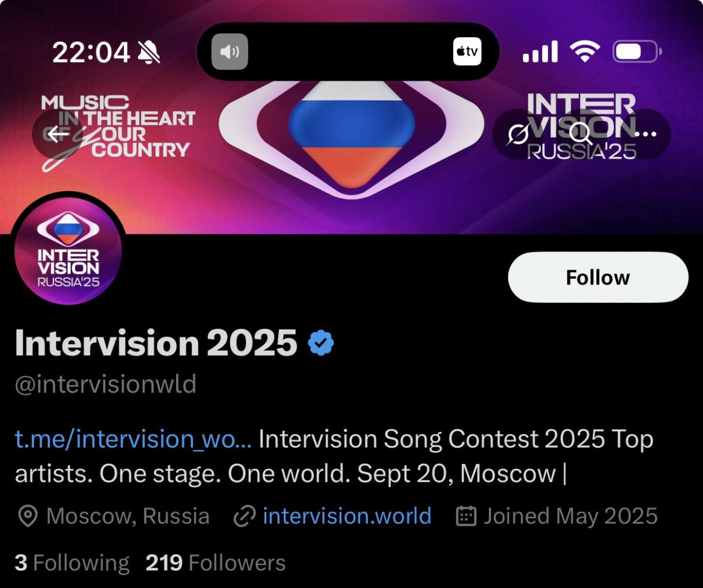
Task: Tap the Apple TV icon in the Dynamic Island
Action: 467,52
